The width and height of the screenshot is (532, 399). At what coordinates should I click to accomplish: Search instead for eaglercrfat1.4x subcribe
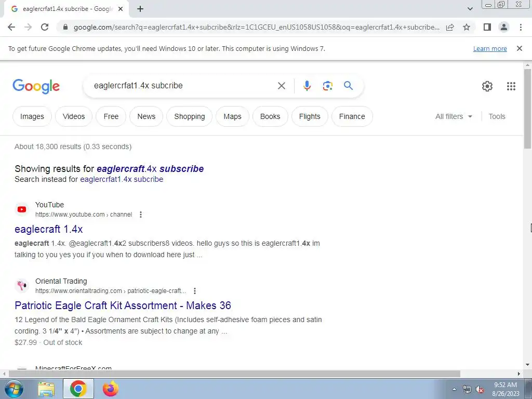(122, 179)
